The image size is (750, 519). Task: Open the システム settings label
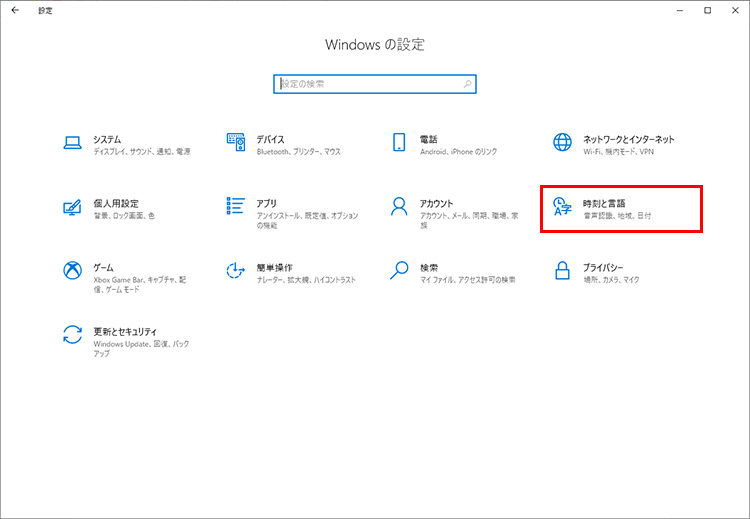(107, 139)
